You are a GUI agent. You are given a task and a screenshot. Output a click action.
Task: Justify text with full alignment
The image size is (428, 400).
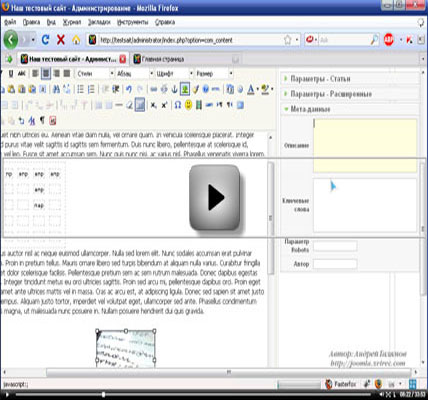point(67,73)
